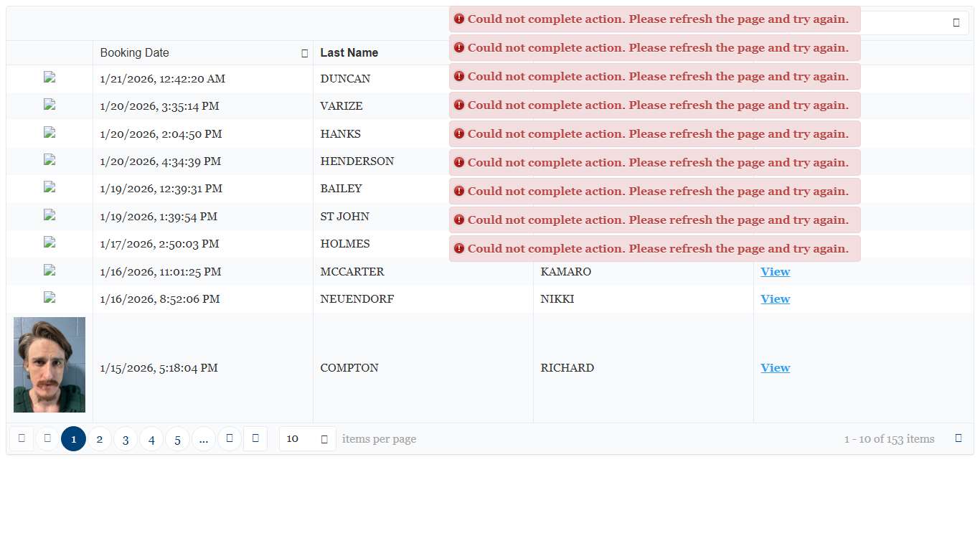The height and width of the screenshot is (551, 980).
Task: Go to the previous page arrow
Action: click(x=47, y=438)
